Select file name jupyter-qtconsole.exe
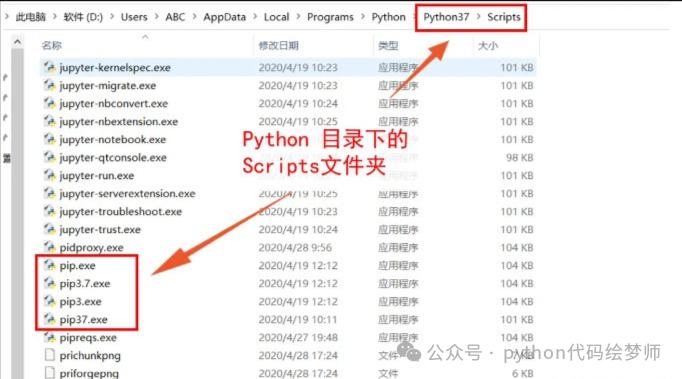Viewport: 682px width, 379px height. click(x=113, y=158)
